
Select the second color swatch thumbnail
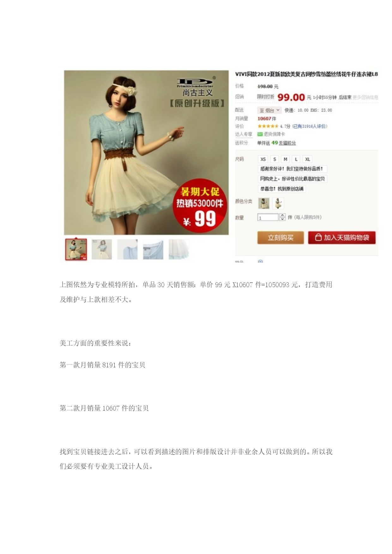tap(278, 203)
